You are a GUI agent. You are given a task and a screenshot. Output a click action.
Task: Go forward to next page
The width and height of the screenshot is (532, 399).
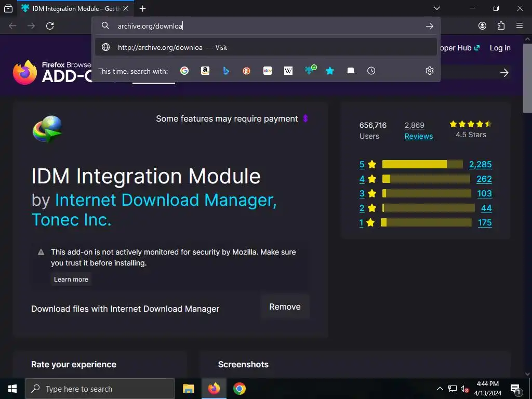click(31, 26)
